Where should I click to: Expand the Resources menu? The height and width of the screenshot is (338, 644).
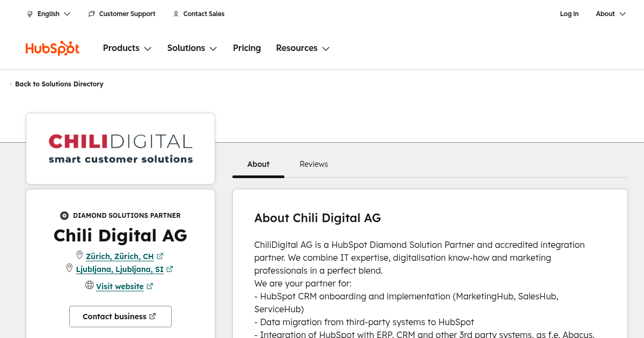[x=303, y=48]
